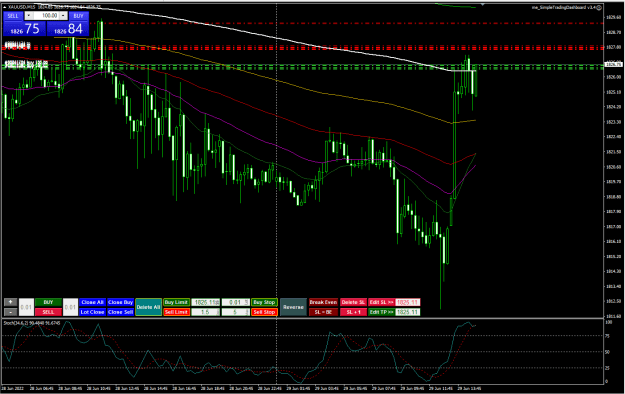Edit the 1826.11 stop loss field
Viewport: 625px width, 394px height.
408,302
